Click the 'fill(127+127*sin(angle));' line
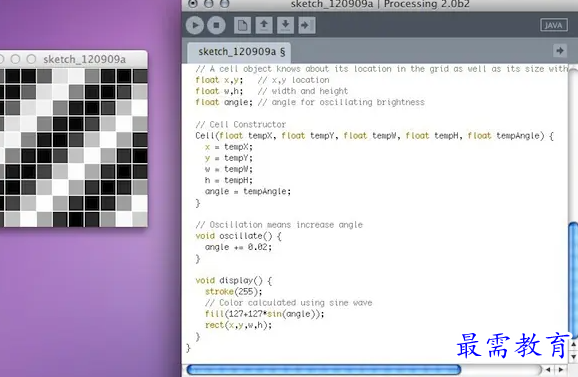This screenshot has width=578, height=377. [x=265, y=314]
